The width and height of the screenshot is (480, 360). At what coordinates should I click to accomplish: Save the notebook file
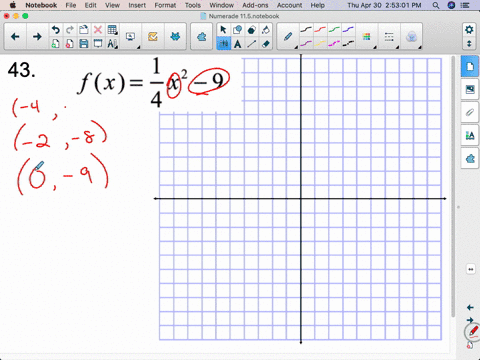click(x=84, y=44)
